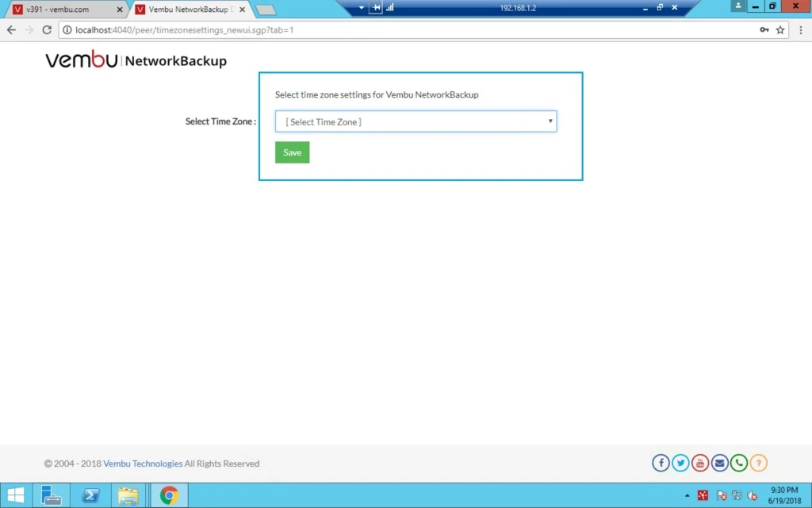
Task: Reload the page with the refresh icon
Action: (x=47, y=30)
